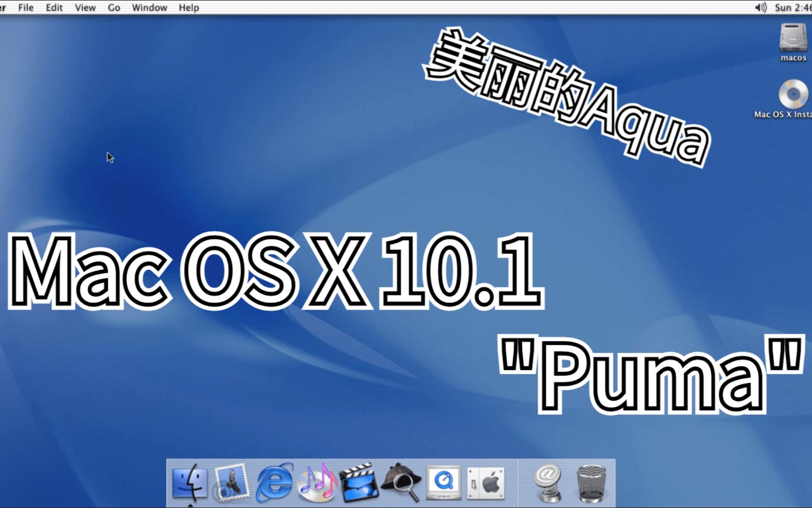Click the menu bar clock
The width and height of the screenshot is (812, 508).
pyautogui.click(x=793, y=8)
